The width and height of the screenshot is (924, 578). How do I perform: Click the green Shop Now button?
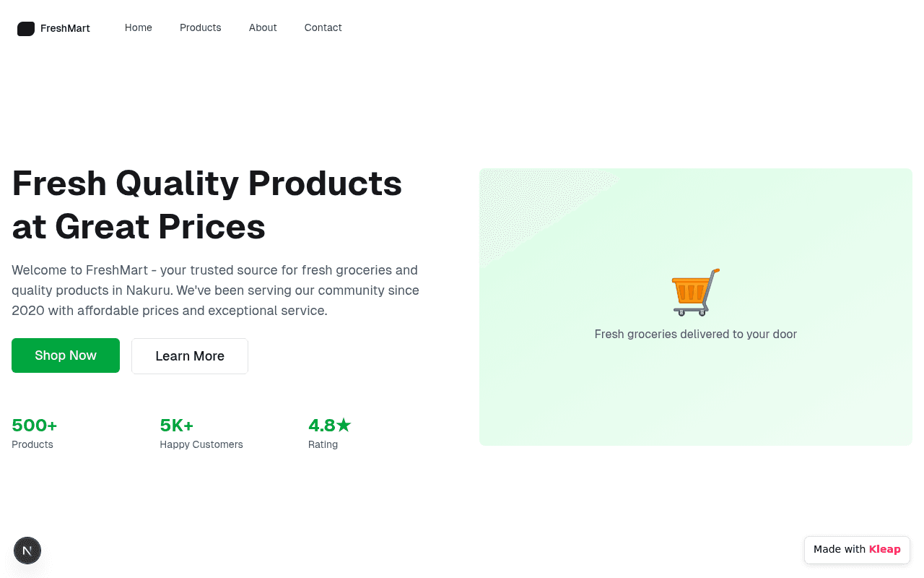tap(66, 355)
